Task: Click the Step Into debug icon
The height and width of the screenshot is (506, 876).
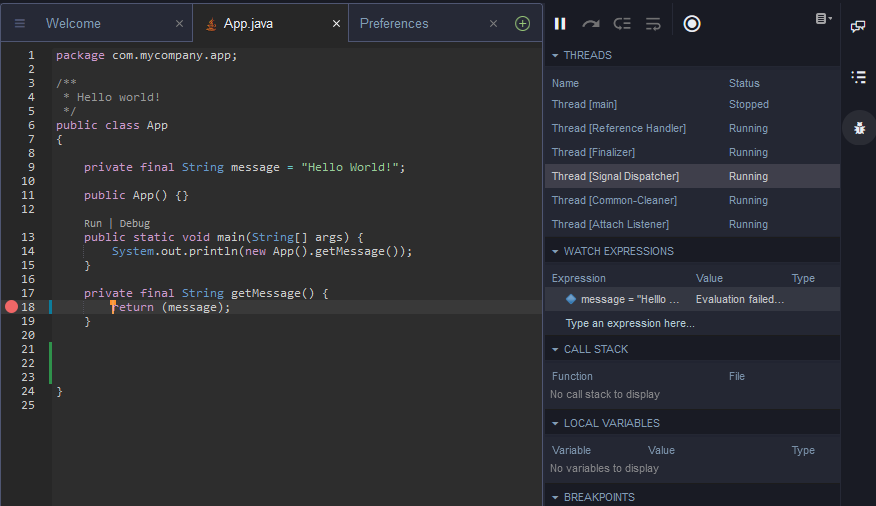Action: 622,23
